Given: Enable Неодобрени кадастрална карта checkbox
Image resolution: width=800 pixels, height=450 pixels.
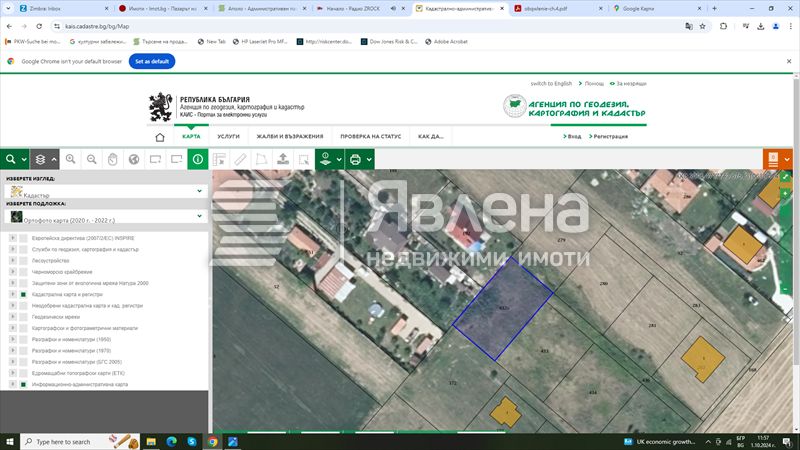Looking at the screenshot, I should click(x=23, y=306).
